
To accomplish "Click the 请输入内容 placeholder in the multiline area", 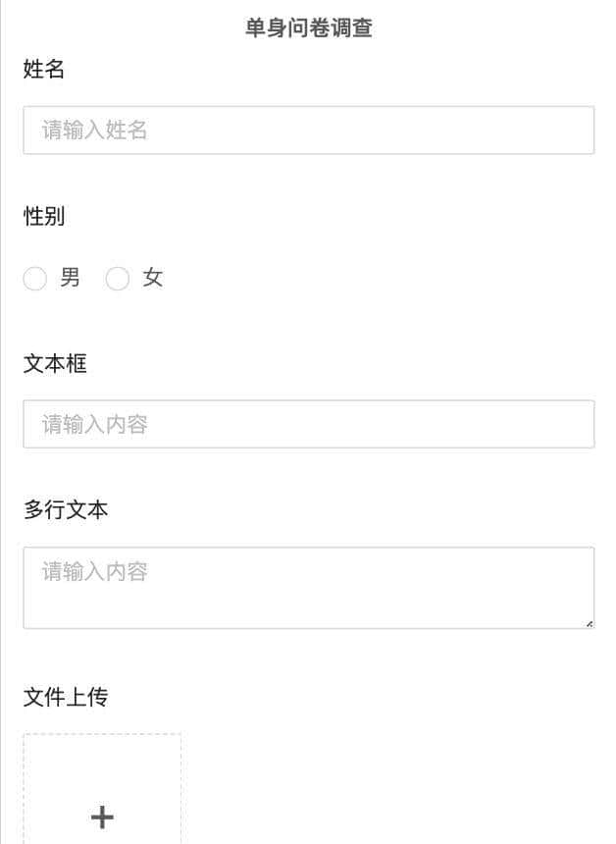I will tap(93, 572).
